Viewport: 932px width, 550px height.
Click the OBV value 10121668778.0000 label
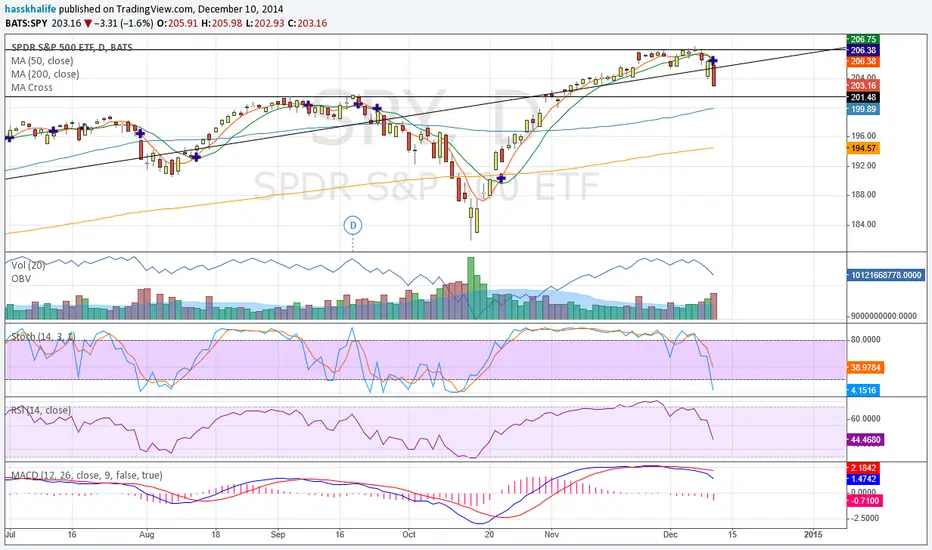tap(886, 275)
